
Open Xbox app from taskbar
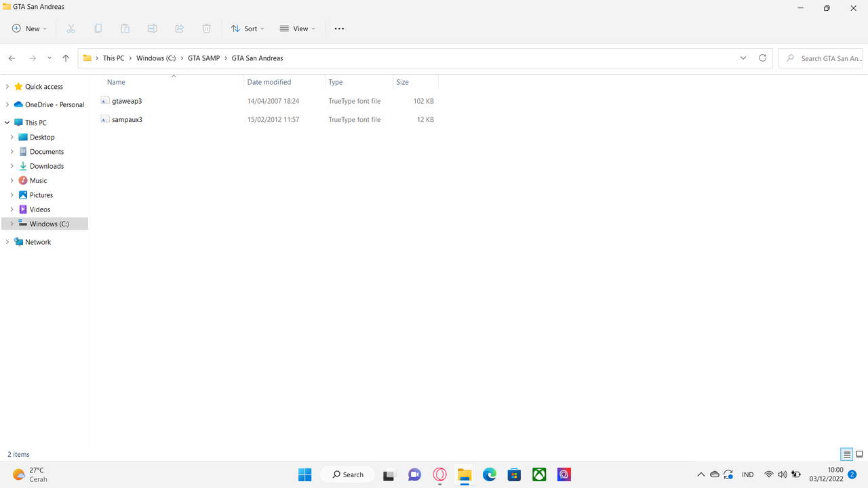(x=539, y=474)
